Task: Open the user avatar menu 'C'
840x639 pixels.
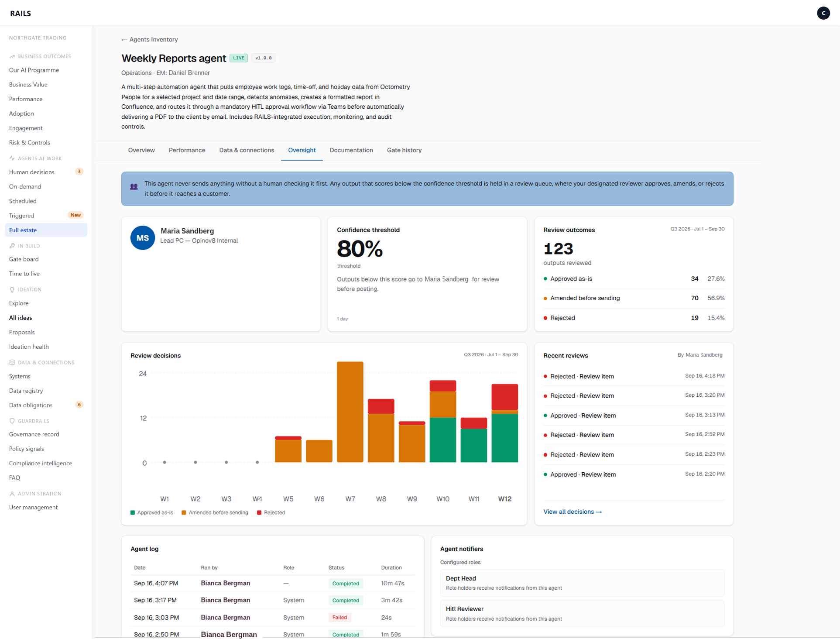Action: [823, 13]
